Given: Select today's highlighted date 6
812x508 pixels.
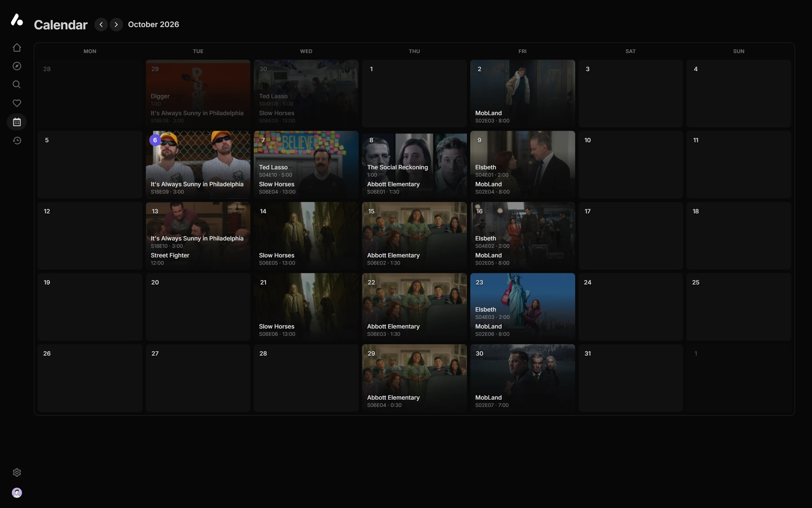Looking at the screenshot, I should click(155, 140).
